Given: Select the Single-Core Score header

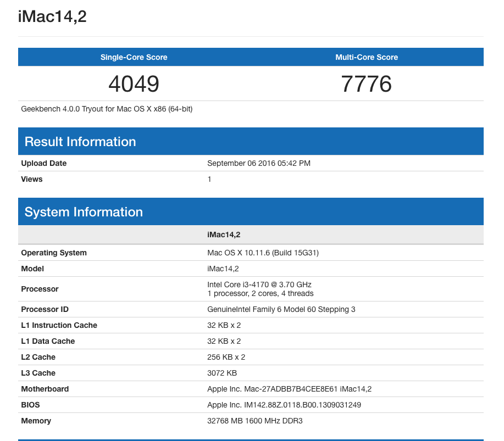Looking at the screenshot, I should 134,57.
